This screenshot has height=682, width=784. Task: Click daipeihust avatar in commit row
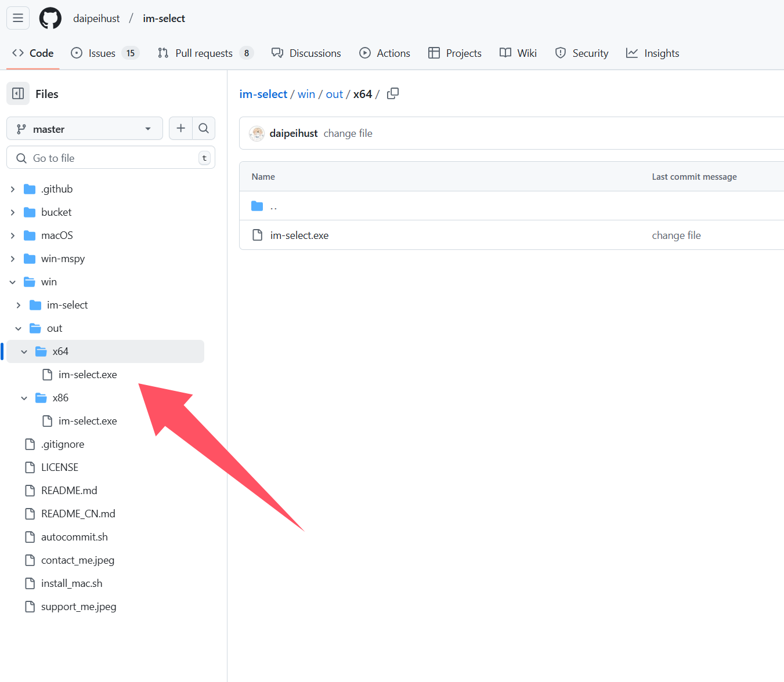[256, 133]
